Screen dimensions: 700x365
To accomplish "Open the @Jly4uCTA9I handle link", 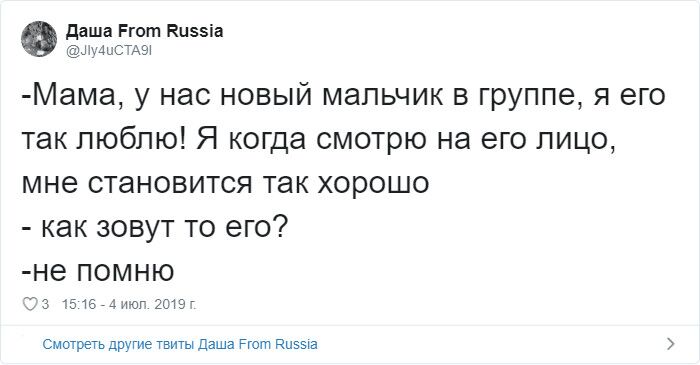I will pos(109,51).
